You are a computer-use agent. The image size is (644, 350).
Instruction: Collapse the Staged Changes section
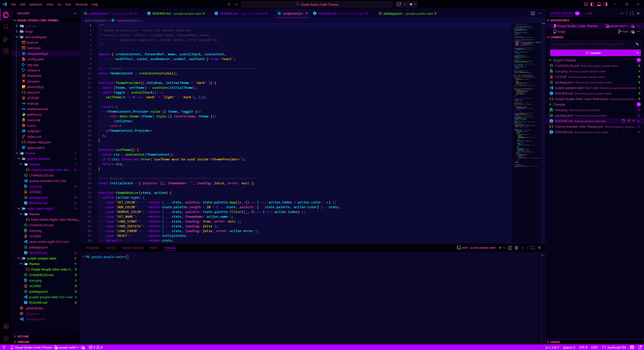pyautogui.click(x=551, y=60)
